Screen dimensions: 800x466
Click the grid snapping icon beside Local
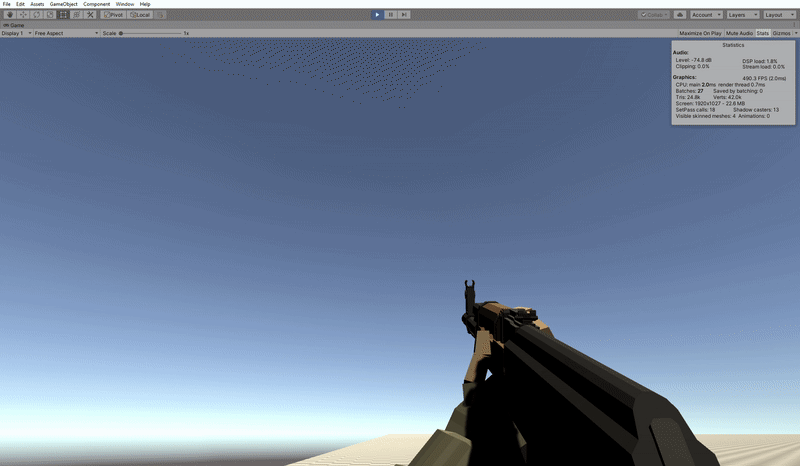coord(160,15)
